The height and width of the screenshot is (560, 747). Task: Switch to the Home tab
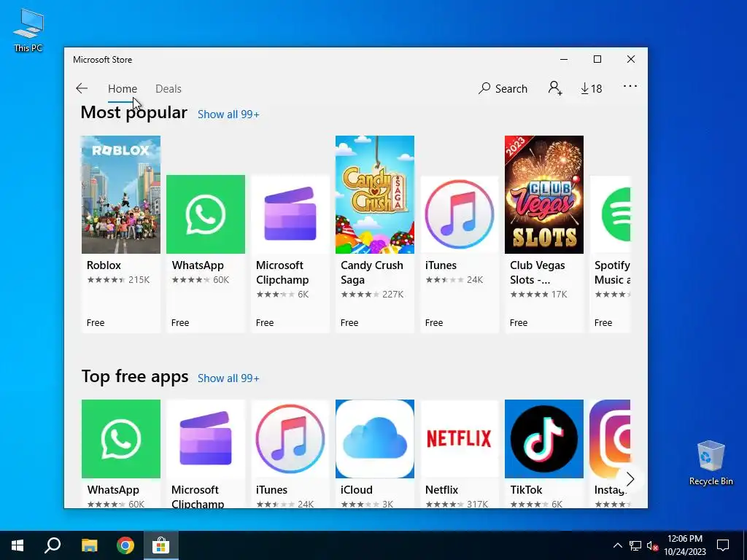click(123, 88)
